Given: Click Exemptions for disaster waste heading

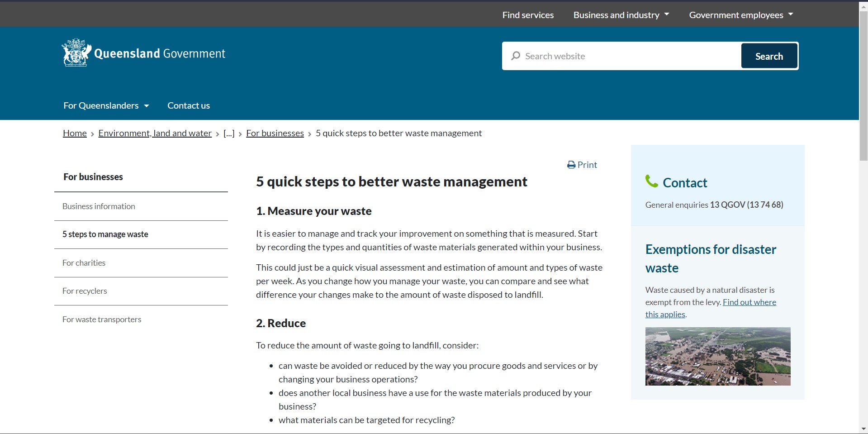Looking at the screenshot, I should click(711, 258).
